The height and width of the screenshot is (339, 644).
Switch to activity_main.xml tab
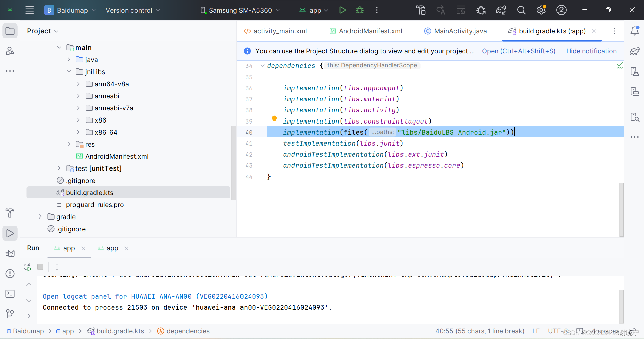tap(275, 31)
